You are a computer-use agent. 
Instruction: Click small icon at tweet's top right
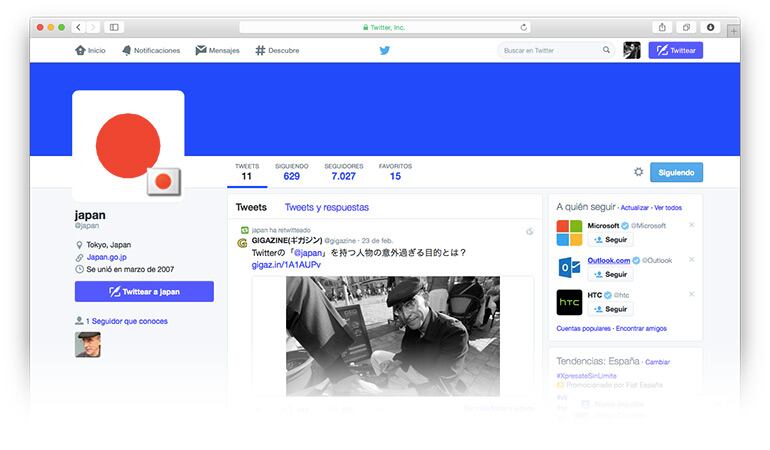(529, 231)
